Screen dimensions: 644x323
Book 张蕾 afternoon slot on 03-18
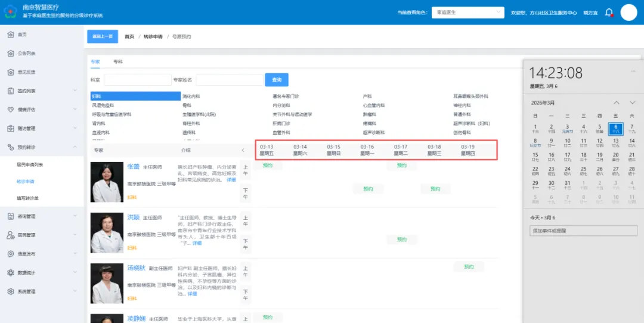(x=435, y=189)
